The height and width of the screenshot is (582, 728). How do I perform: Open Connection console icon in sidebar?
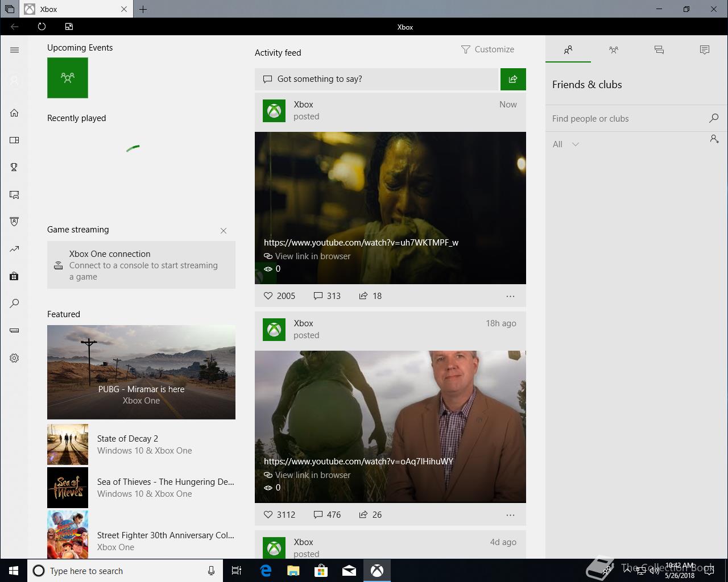(14, 330)
